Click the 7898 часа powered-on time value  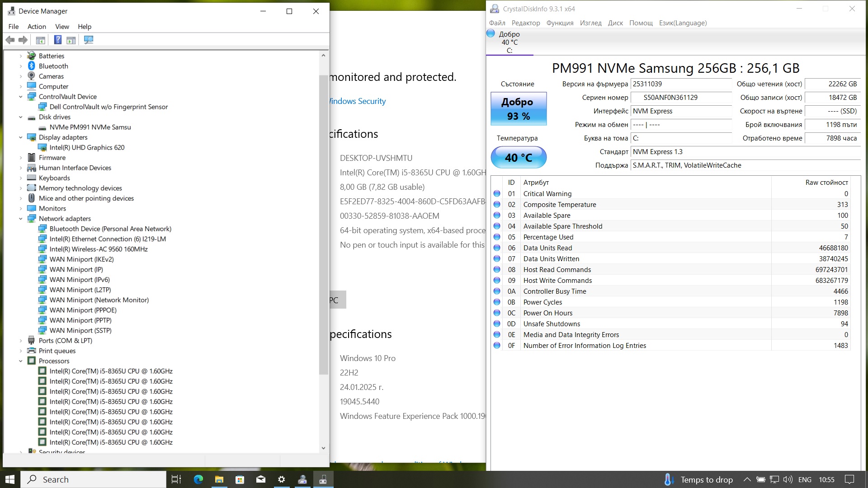pyautogui.click(x=833, y=138)
